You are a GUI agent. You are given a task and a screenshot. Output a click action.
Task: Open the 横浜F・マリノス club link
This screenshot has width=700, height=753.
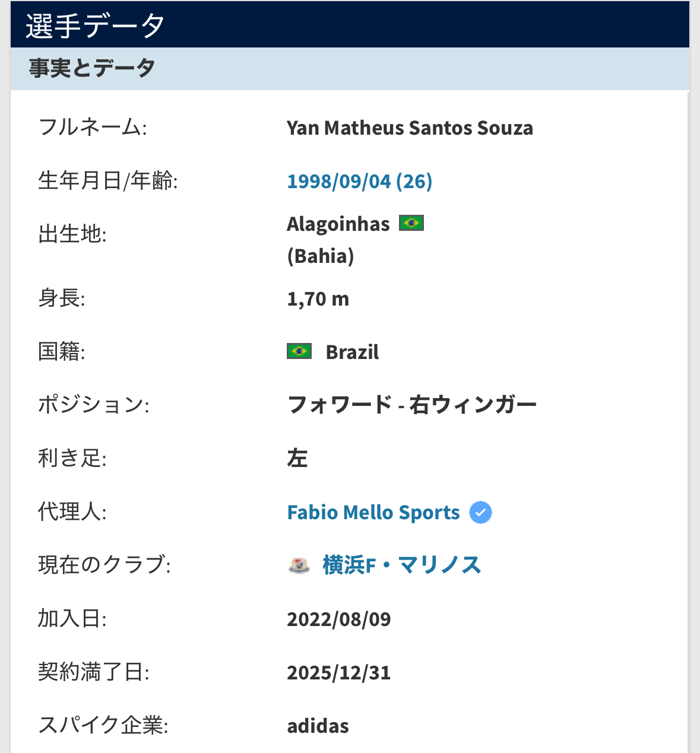click(x=402, y=565)
